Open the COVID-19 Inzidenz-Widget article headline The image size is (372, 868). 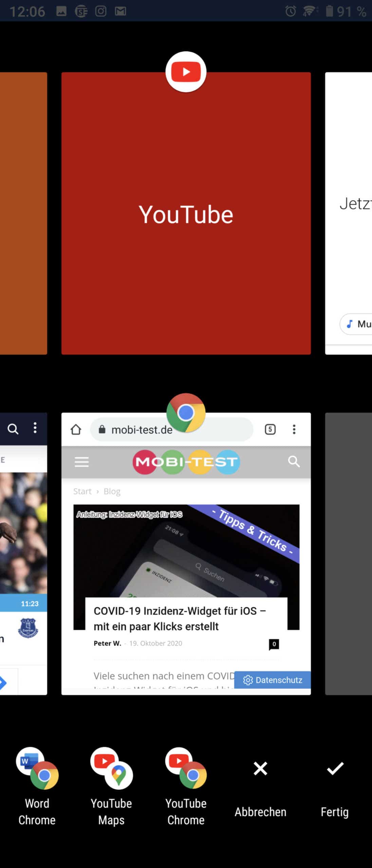point(179,618)
